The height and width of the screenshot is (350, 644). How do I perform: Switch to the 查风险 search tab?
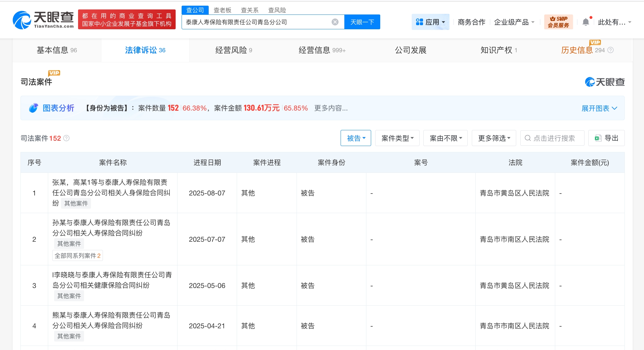pyautogui.click(x=277, y=10)
